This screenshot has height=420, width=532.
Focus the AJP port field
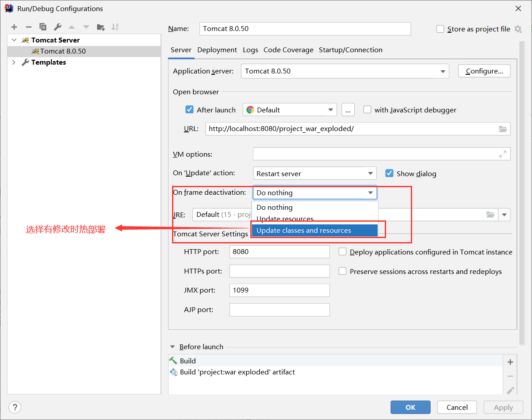coord(279,310)
